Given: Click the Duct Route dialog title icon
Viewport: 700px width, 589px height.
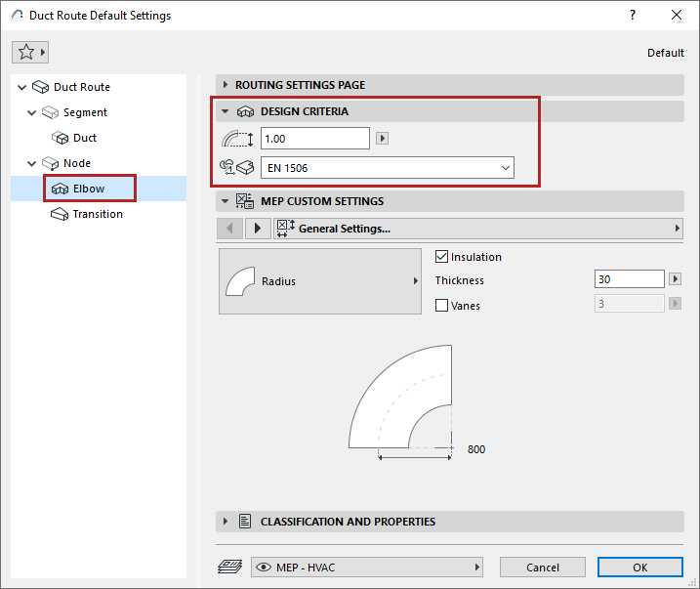Looking at the screenshot, I should pos(17,16).
